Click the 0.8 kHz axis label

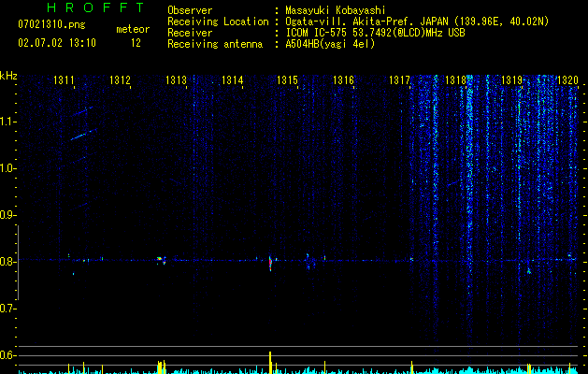click(x=7, y=262)
